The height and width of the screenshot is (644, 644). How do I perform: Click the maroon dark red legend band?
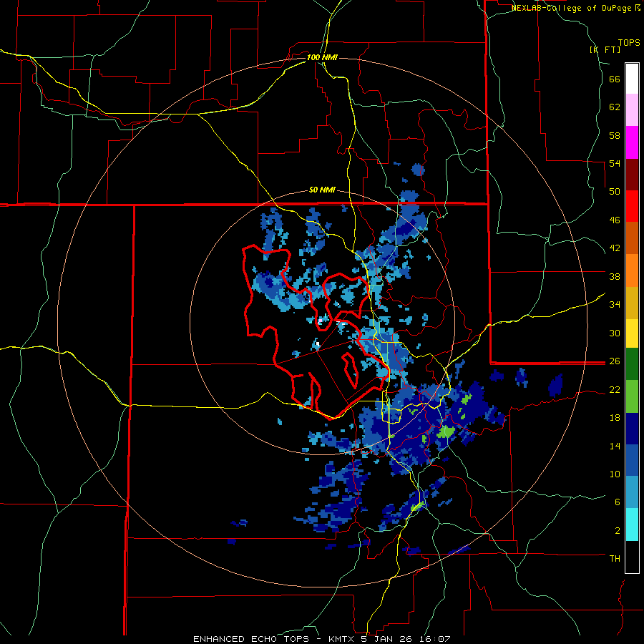coord(632,174)
